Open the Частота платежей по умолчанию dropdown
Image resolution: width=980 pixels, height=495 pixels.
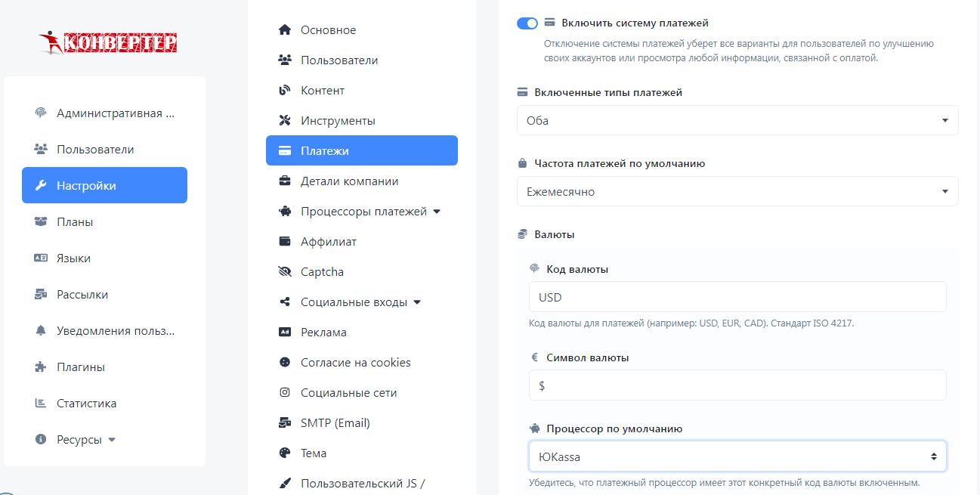tap(737, 191)
